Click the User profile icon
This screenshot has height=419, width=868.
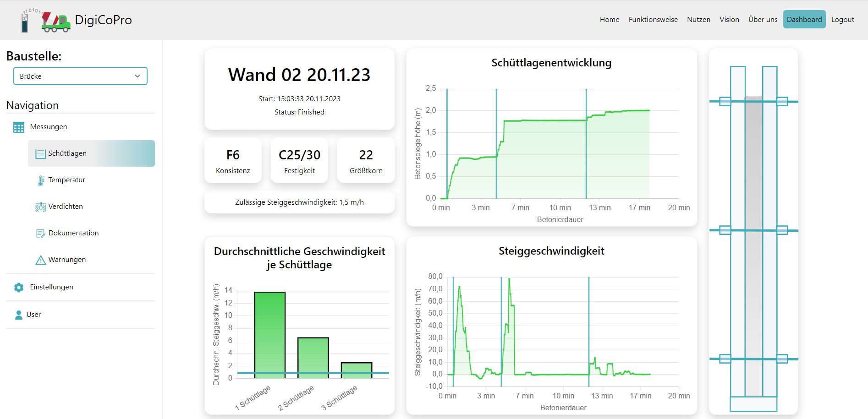pos(19,315)
